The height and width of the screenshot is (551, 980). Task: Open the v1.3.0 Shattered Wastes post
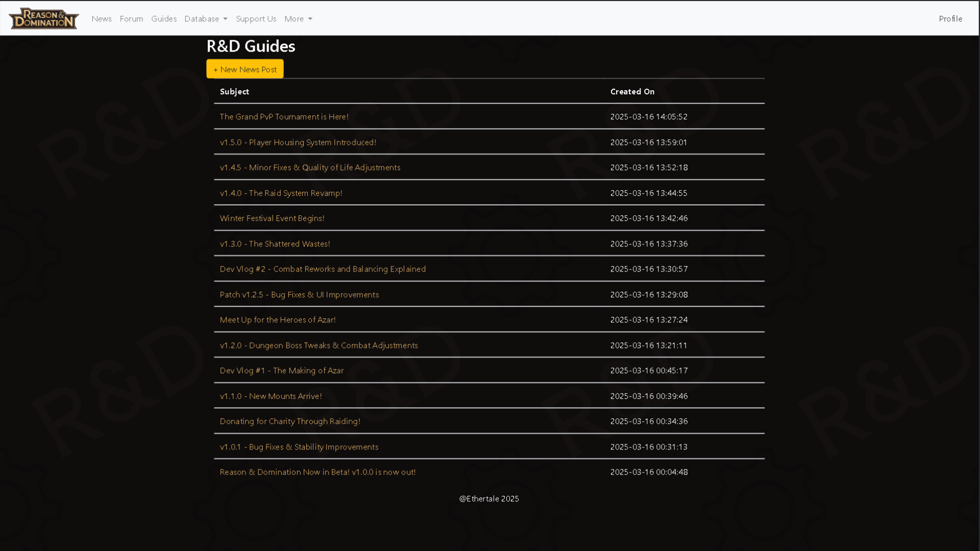click(x=275, y=243)
